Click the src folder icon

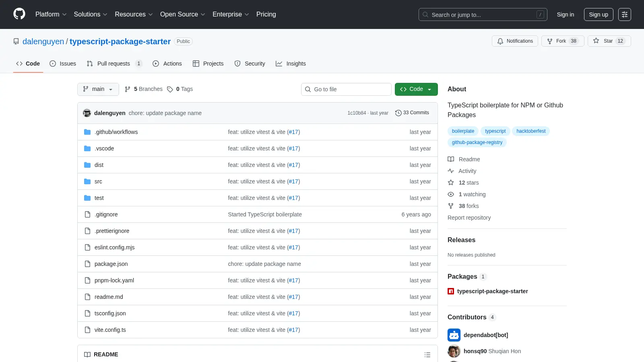(x=87, y=181)
